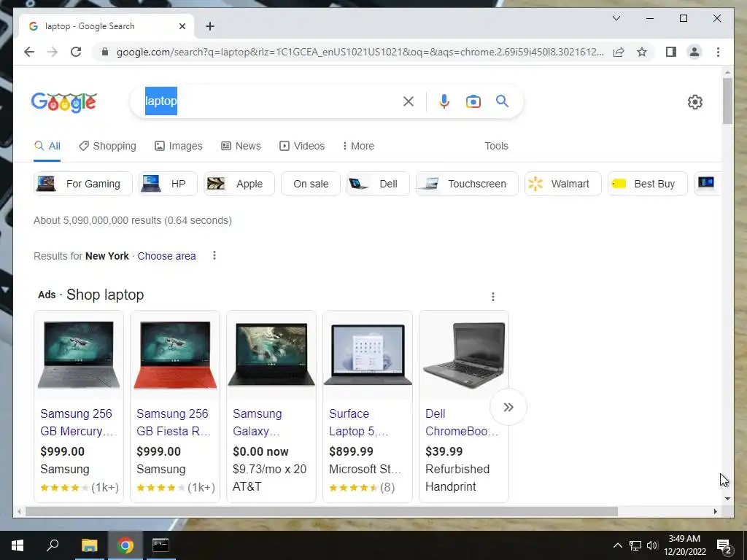This screenshot has width=747, height=560.
Task: Go back to the previous page
Action: [x=29, y=52]
